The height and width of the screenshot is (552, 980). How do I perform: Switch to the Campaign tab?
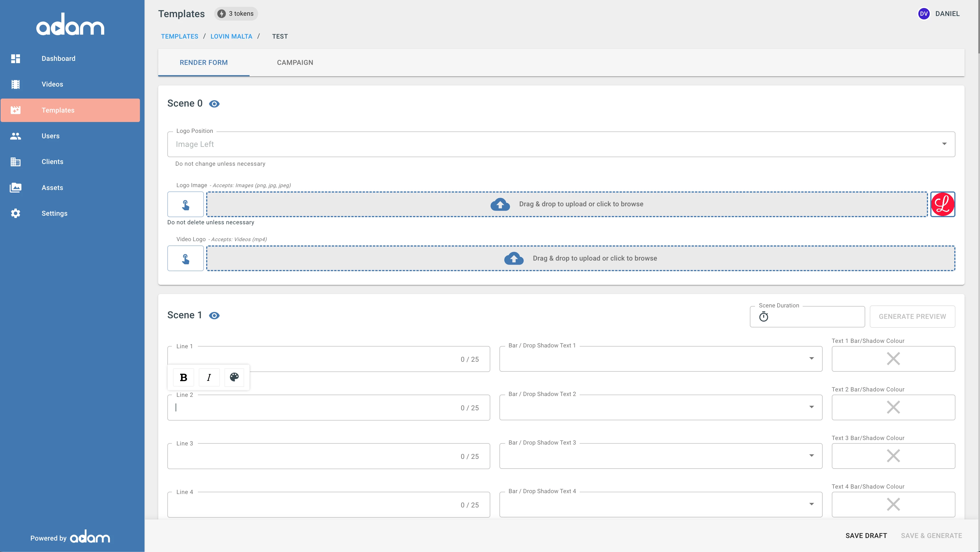(295, 63)
